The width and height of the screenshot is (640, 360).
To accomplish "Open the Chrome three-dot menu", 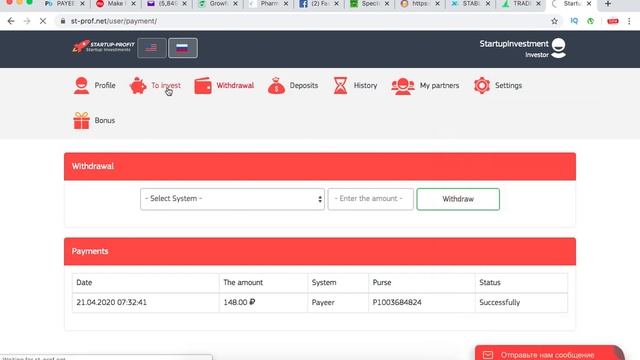I will pyautogui.click(x=629, y=21).
